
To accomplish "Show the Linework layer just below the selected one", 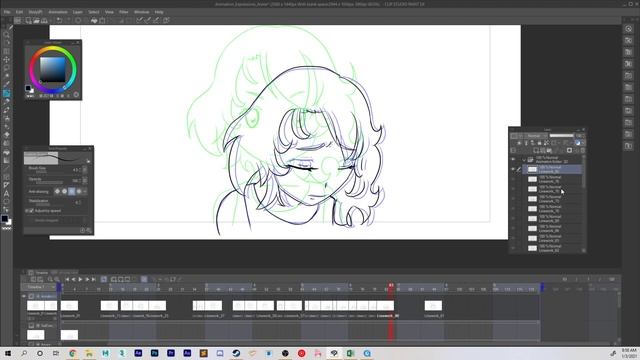I will 513,179.
